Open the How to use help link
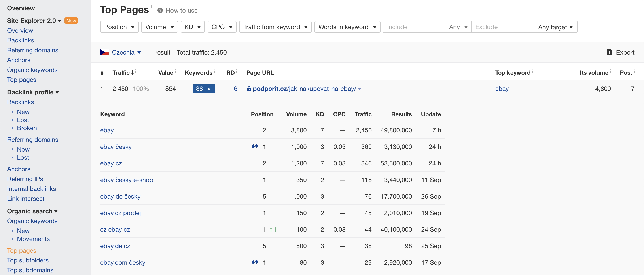The height and width of the screenshot is (275, 644). click(x=182, y=11)
